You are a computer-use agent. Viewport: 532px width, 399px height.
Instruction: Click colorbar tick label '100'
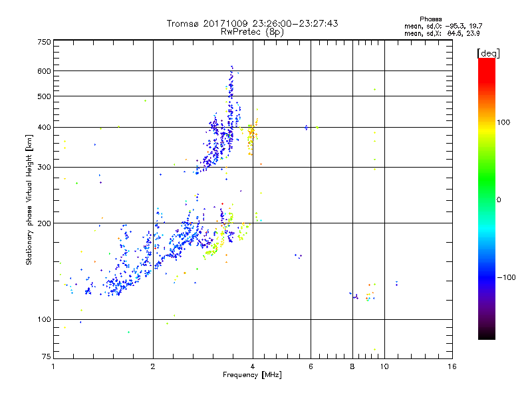point(503,122)
